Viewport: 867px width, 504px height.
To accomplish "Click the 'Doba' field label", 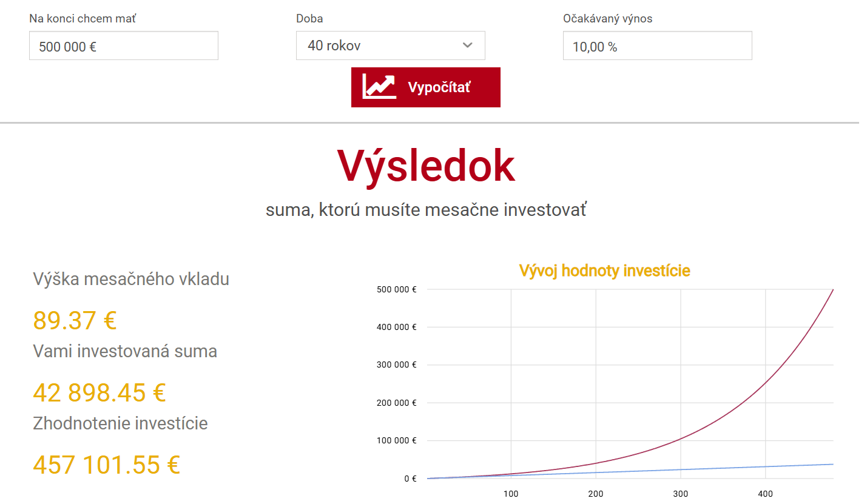I will click(309, 19).
